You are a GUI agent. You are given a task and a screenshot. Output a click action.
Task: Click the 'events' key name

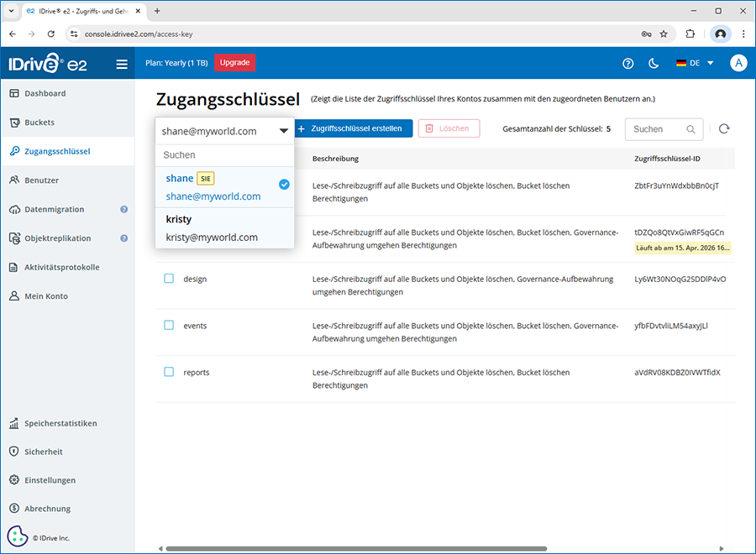coord(195,326)
